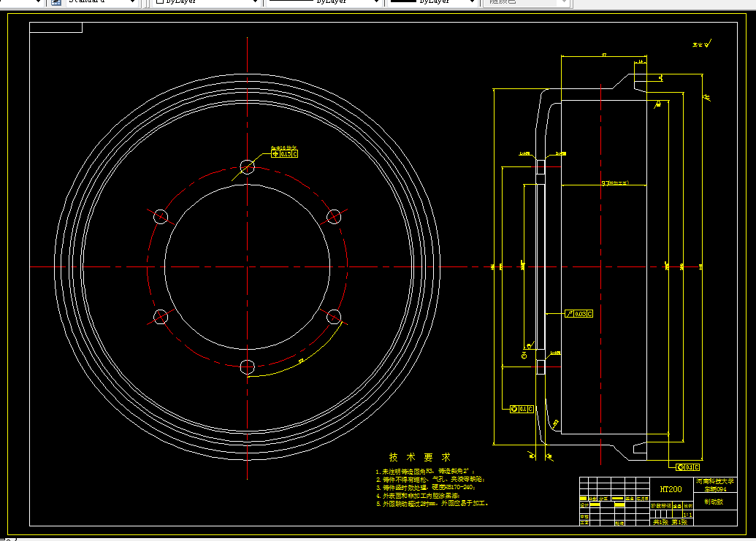The height and width of the screenshot is (541, 756).
Task: Select the 设计 cell in title block
Action: coord(584,505)
